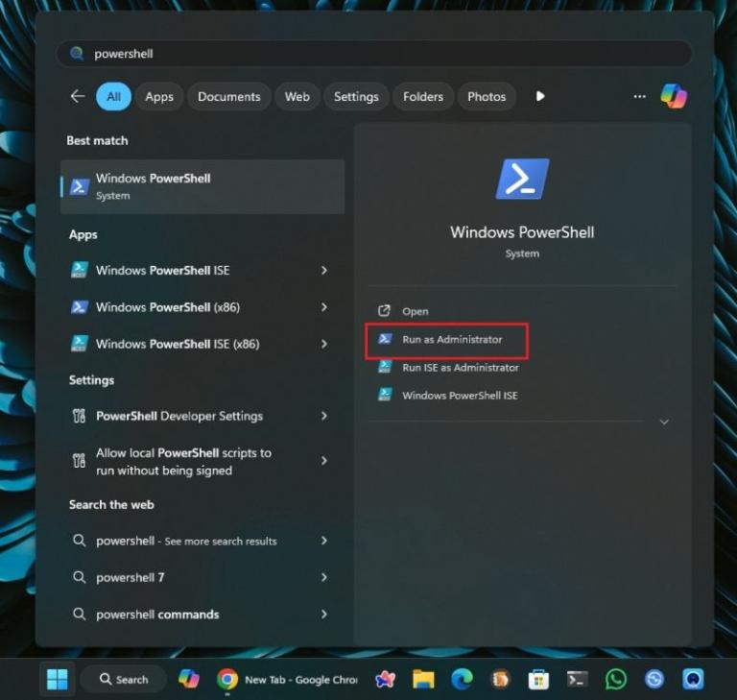Screen dimensions: 737x700
Task: Launch Windows PowerShell ISE from the preview pane
Action: (x=460, y=396)
